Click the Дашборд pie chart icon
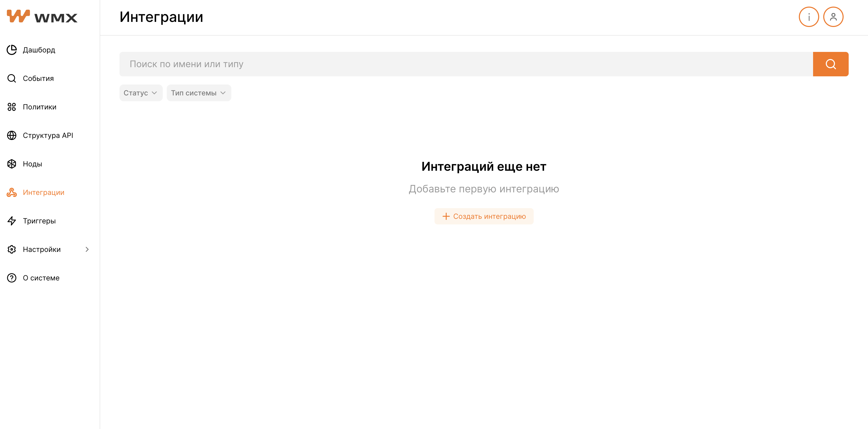868x429 pixels. click(x=12, y=50)
